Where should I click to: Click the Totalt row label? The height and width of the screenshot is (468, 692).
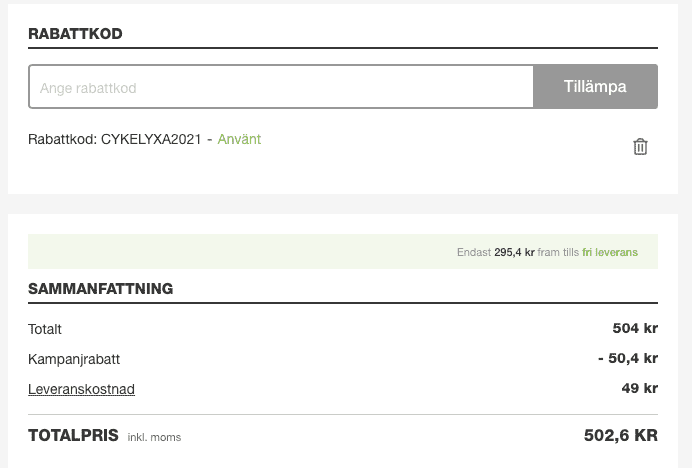click(45, 329)
